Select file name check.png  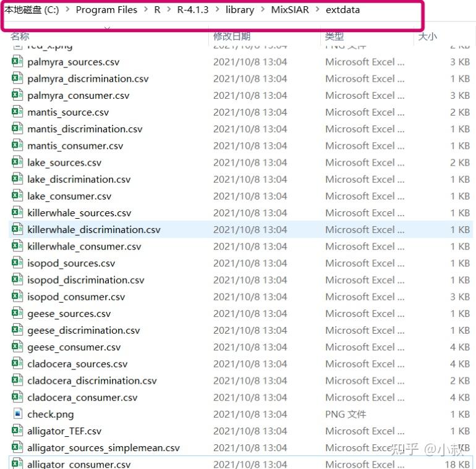pos(51,415)
